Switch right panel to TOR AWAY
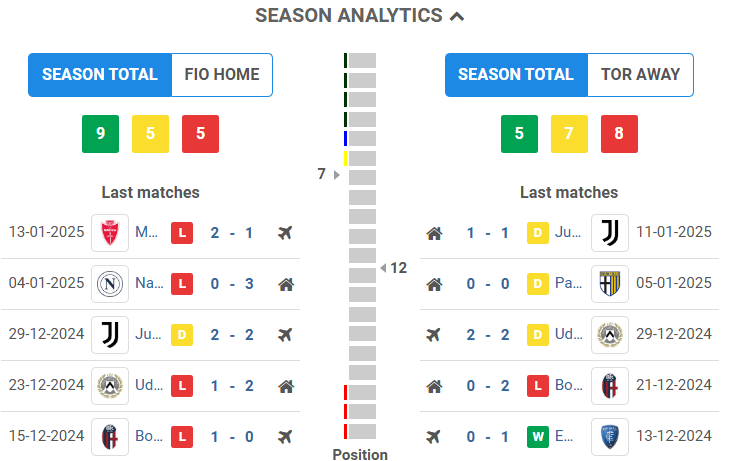The height and width of the screenshot is (461, 730). 640,75
